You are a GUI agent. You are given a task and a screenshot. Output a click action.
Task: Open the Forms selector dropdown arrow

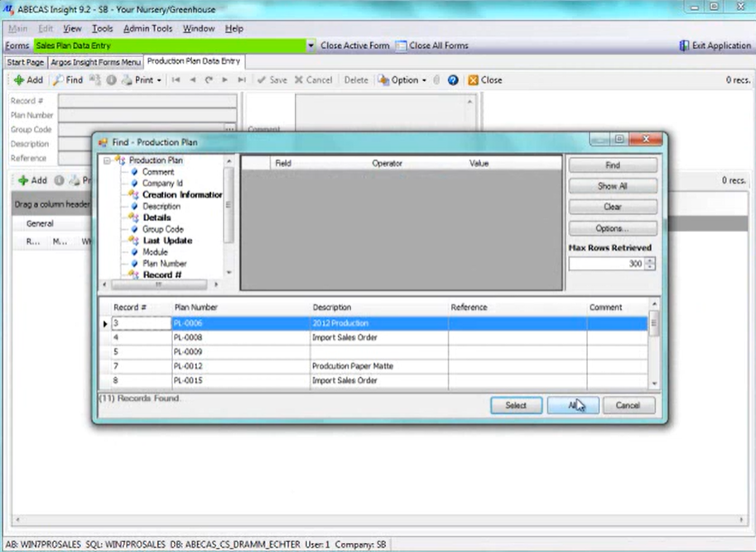310,46
